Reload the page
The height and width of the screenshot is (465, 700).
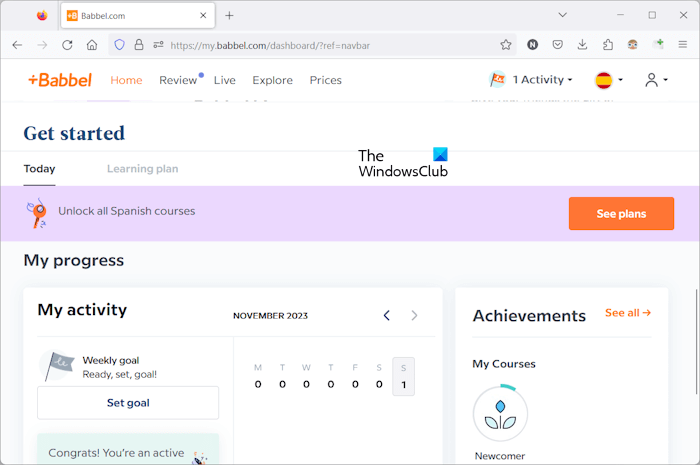(x=67, y=45)
